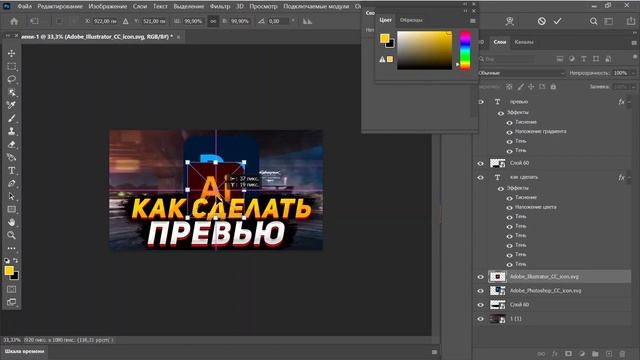Click the X position field
This screenshot has width=640, height=360.
pos(105,21)
